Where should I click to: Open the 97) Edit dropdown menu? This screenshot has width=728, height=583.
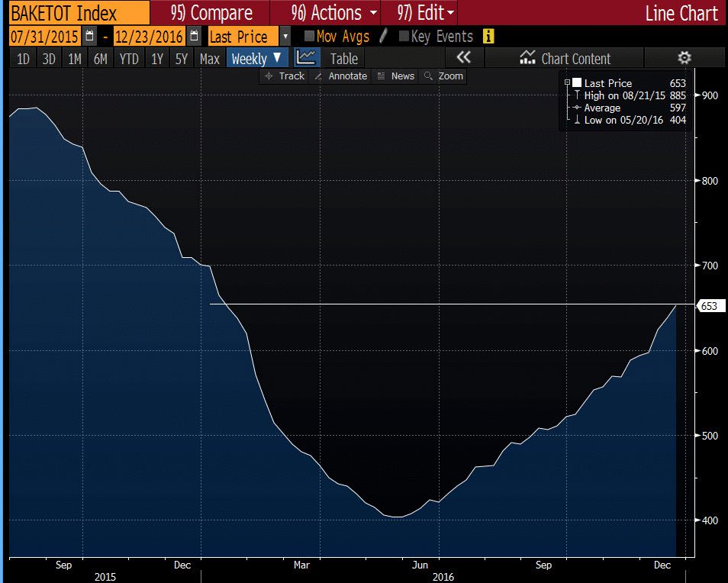(425, 13)
